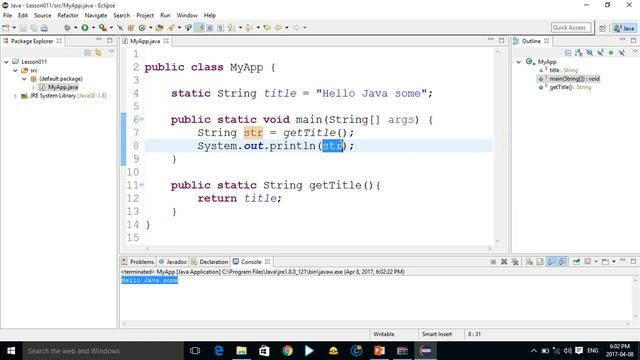Viewport: 640px width, 360px height.
Task: Toggle Mark Occurrences in toolbar
Action: (200, 28)
